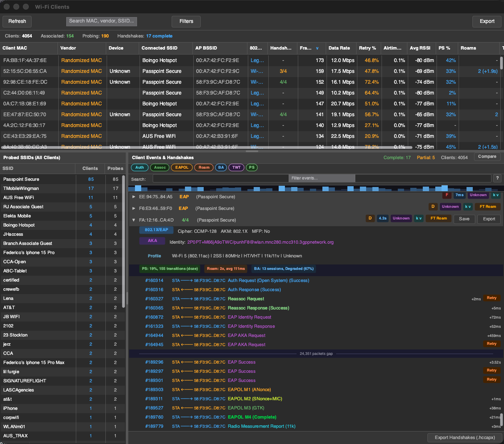Screen dimensions: 504x444
Task: Open the Filters button
Action: pyautogui.click(x=186, y=21)
